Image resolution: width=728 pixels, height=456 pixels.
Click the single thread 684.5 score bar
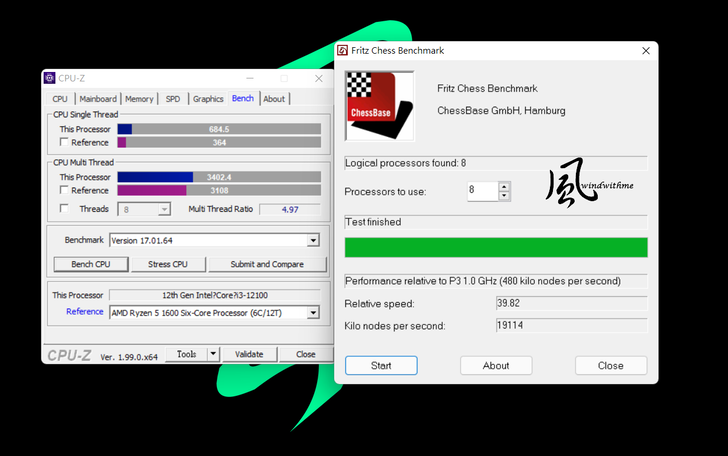point(219,129)
